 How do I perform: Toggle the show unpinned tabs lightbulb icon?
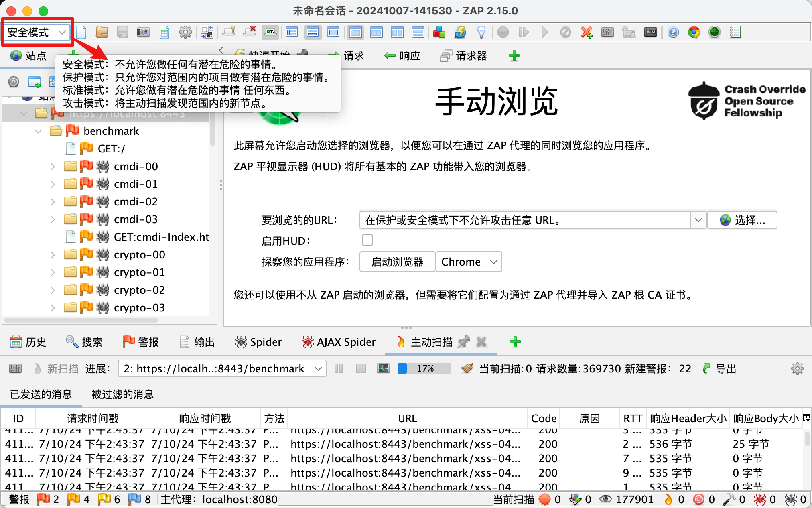[229, 32]
